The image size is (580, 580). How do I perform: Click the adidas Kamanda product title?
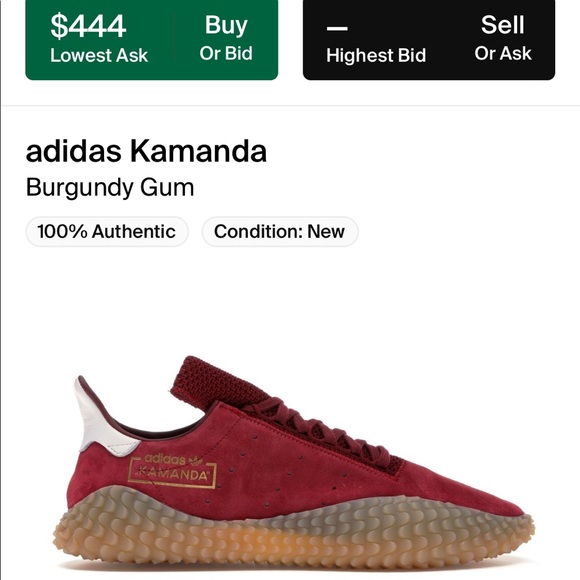click(x=146, y=151)
